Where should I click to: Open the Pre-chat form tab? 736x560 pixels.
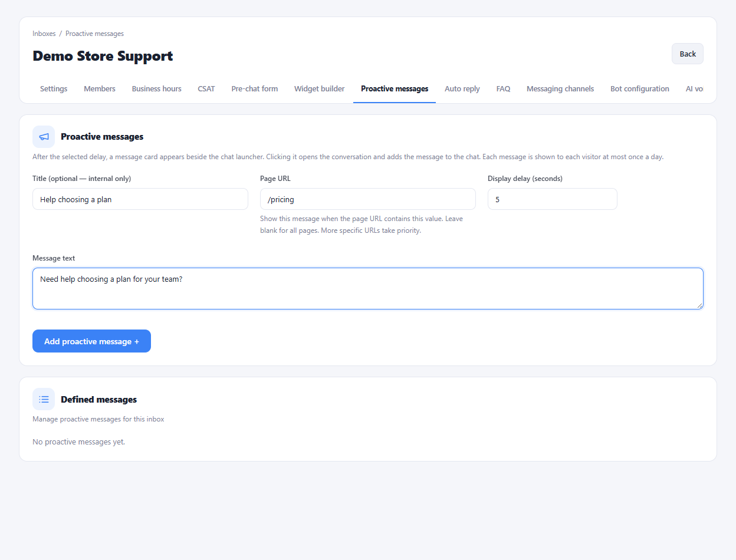(x=255, y=89)
